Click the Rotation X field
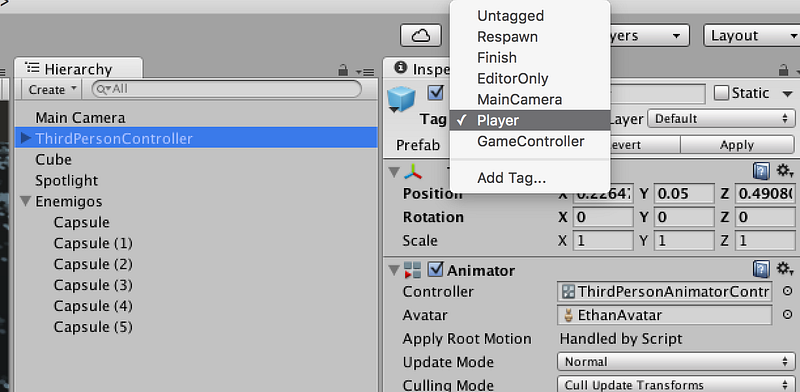This screenshot has width=800, height=392. [x=603, y=217]
